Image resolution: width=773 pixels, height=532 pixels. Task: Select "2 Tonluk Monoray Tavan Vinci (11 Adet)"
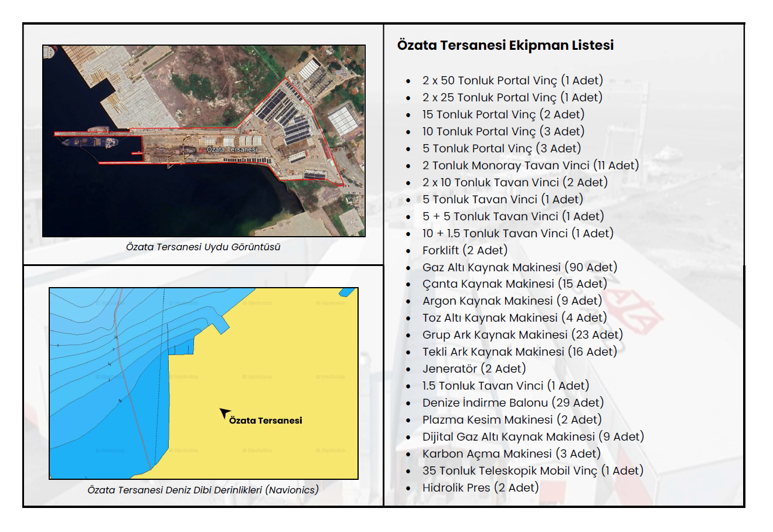click(530, 165)
